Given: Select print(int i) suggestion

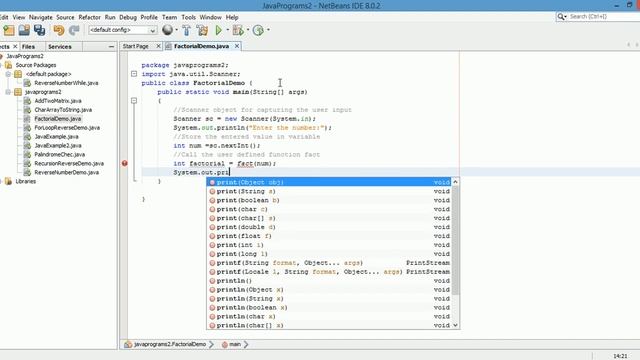Looking at the screenshot, I should coord(329,245).
